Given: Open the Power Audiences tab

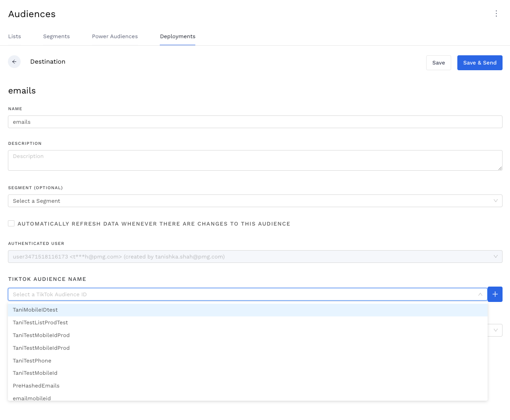Looking at the screenshot, I should [115, 36].
